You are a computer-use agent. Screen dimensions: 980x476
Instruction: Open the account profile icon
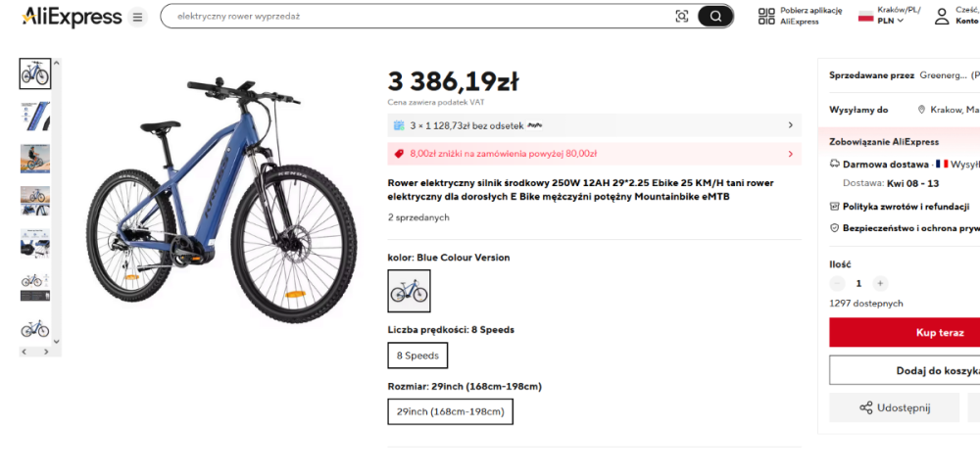pos(942,16)
